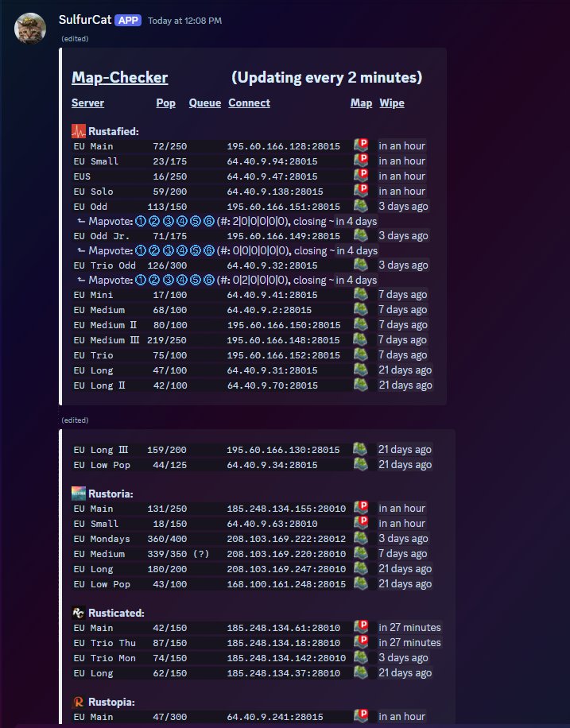The image size is (570, 728).
Task: Open the map icon for Rustafied EU Small
Action: 361,160
